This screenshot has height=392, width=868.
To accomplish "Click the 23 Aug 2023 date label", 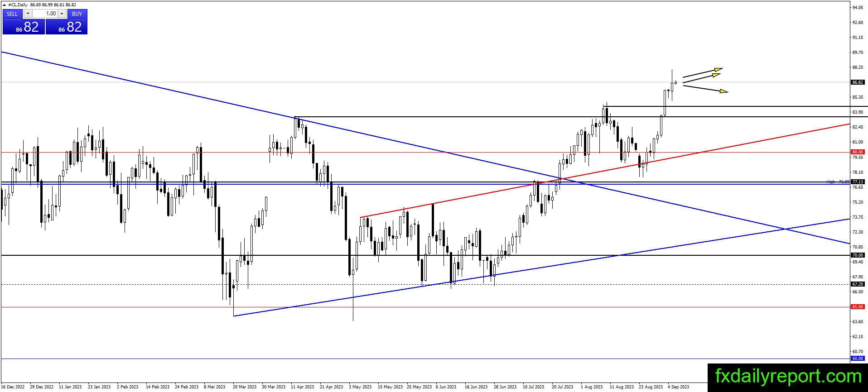I will point(651,387).
